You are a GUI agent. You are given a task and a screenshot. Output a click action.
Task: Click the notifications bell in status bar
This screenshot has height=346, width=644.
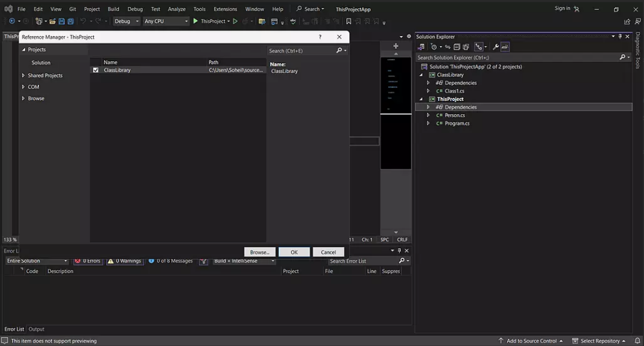coord(637,341)
